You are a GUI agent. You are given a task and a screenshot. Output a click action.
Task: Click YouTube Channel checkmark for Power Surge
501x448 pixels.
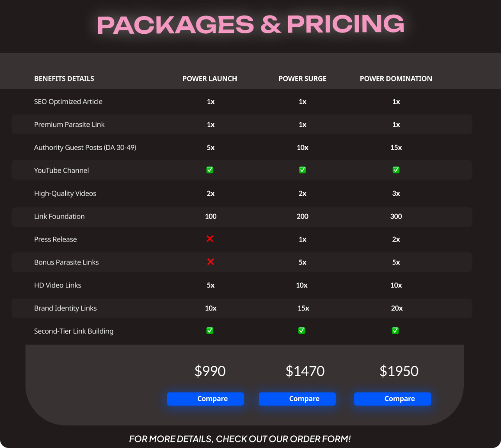[302, 170]
